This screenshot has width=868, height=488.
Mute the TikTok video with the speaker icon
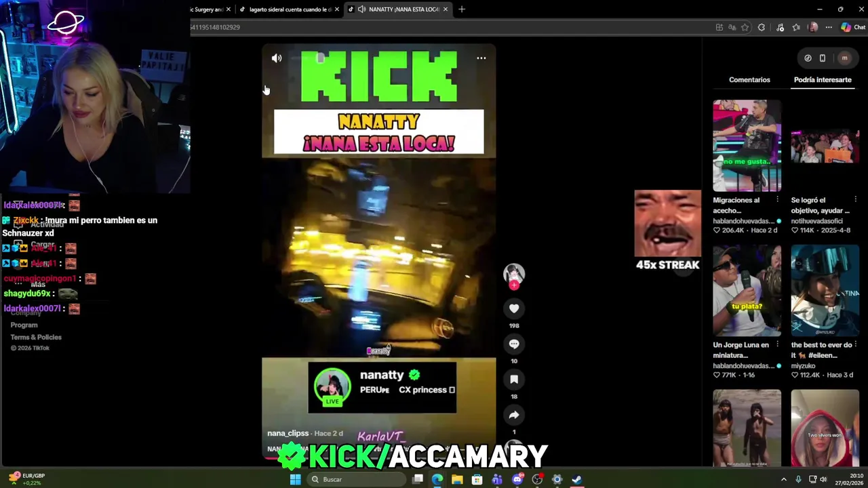click(277, 58)
